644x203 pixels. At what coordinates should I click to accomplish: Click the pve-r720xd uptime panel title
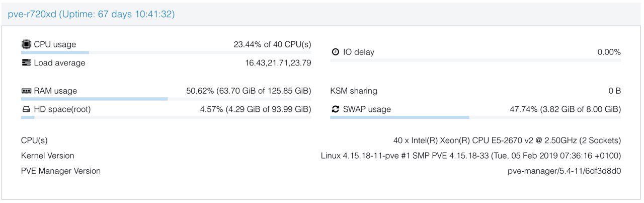(91, 15)
